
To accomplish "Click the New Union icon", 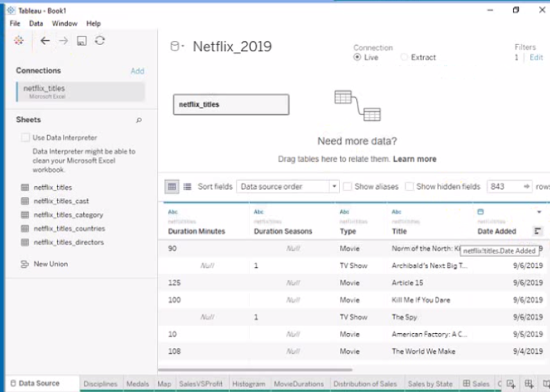I will coord(25,265).
